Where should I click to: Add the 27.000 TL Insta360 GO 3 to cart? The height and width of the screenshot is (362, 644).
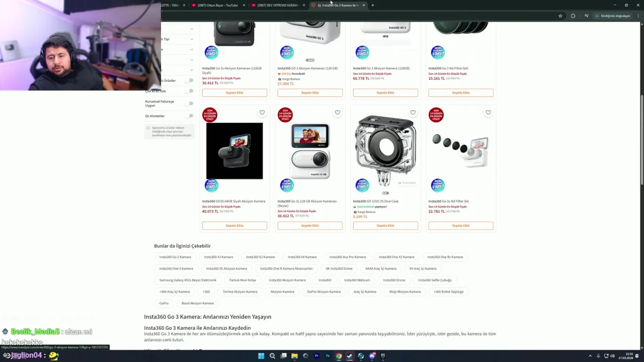pos(310,93)
